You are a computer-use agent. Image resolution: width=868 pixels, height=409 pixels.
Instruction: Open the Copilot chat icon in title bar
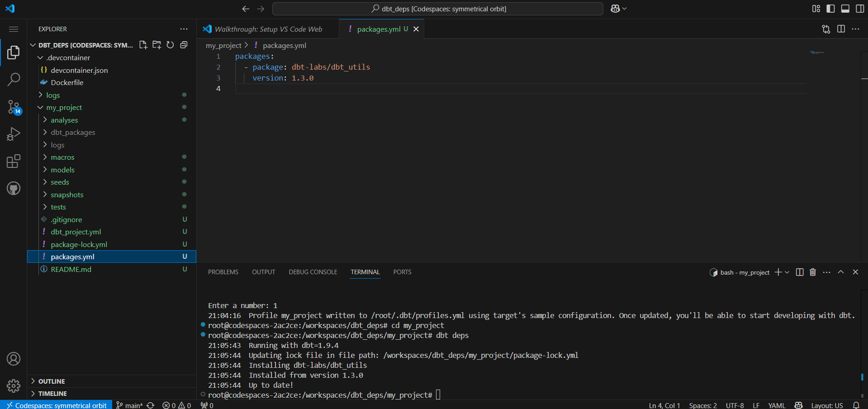coord(615,9)
